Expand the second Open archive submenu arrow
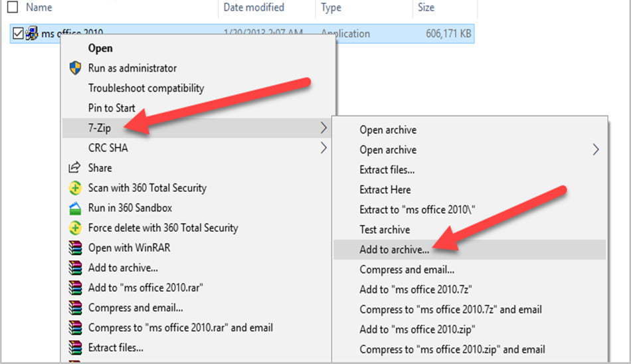Image resolution: width=631 pixels, height=364 pixels. coord(596,150)
